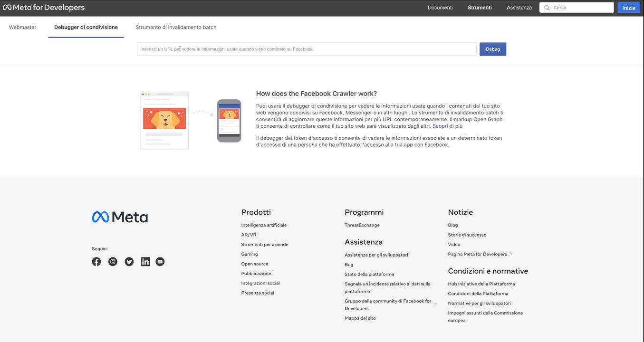Open the Assistenza top menu
The image size is (644, 342).
coord(519,8)
